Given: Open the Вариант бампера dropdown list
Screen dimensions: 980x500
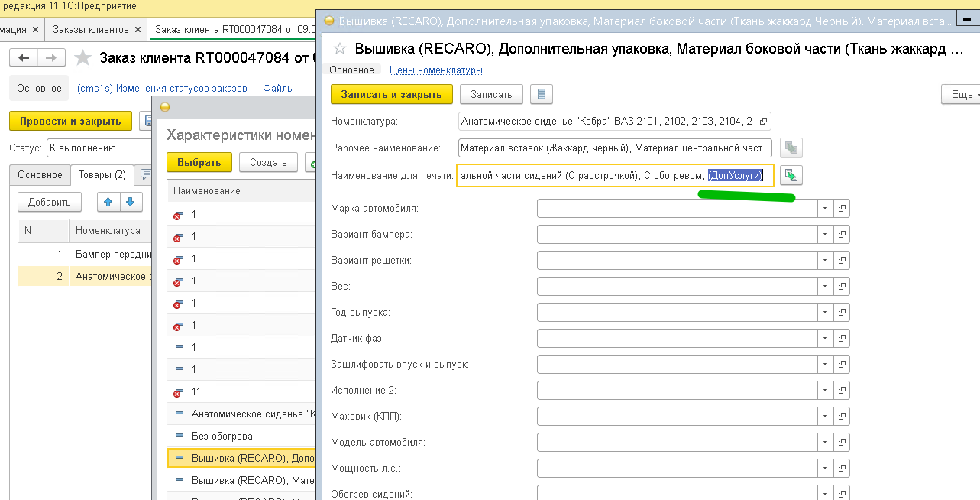Looking at the screenshot, I should (x=825, y=235).
